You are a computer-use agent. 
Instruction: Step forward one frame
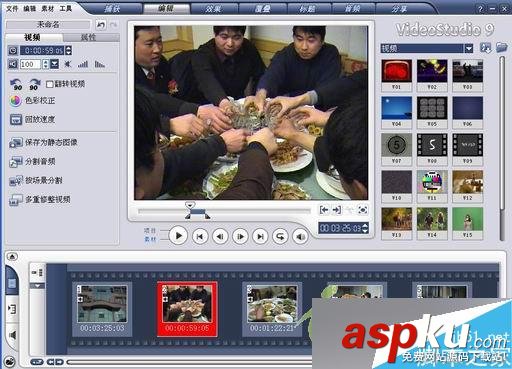pos(240,237)
